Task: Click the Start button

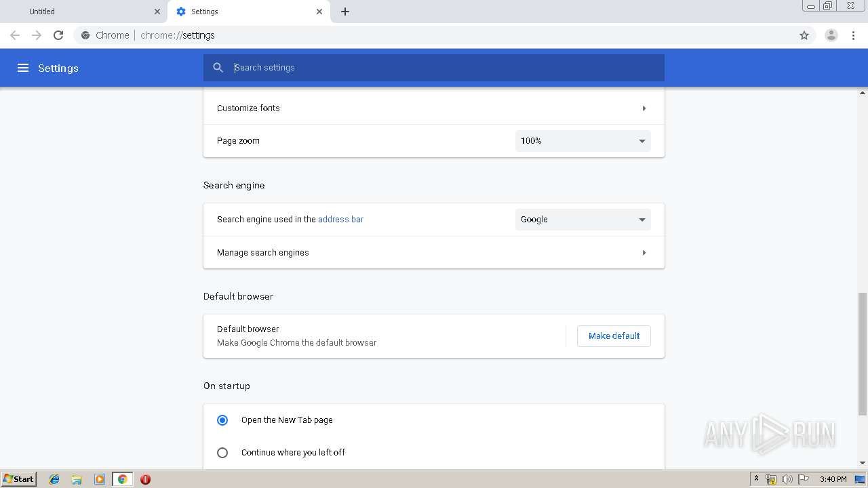Action: 18,479
